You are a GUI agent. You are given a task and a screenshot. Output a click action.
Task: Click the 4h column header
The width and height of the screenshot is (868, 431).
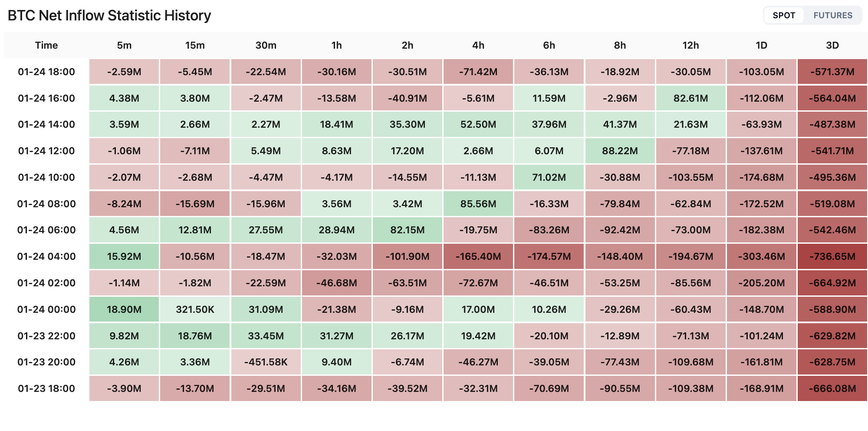tap(478, 45)
